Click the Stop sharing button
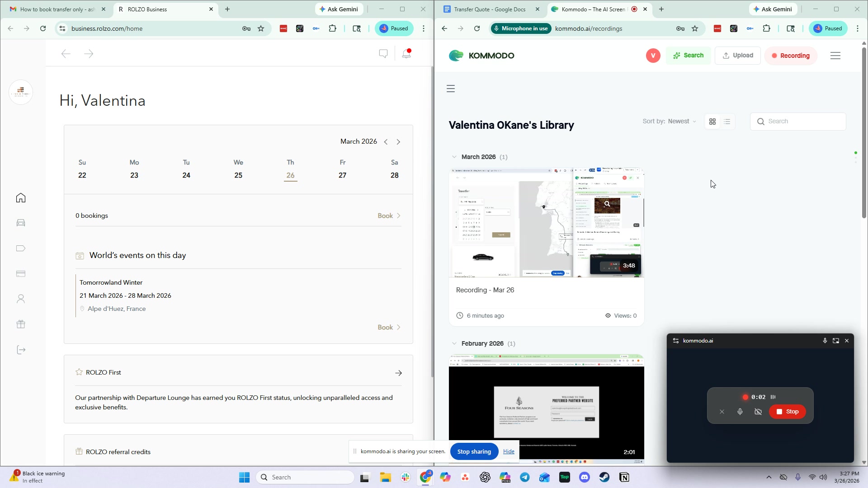This screenshot has height=488, width=868. [474, 451]
